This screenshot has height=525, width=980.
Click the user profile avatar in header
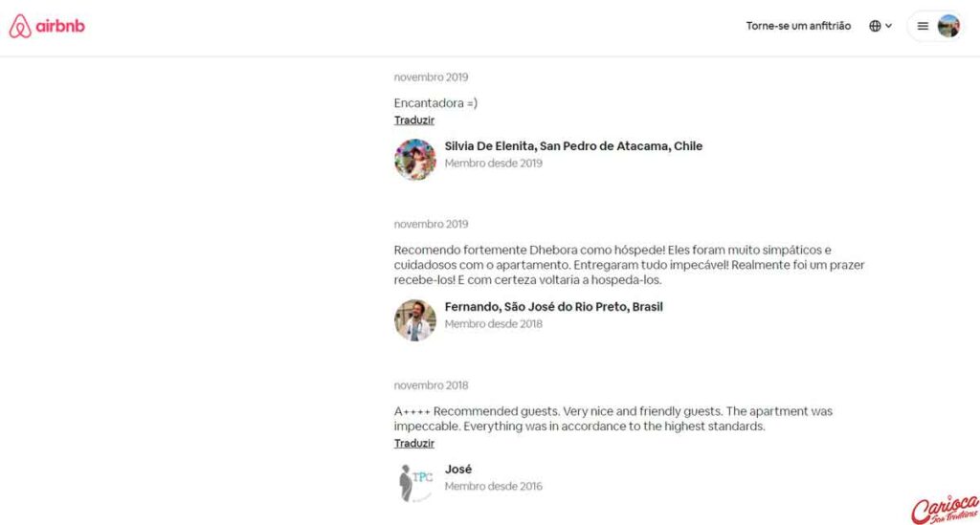[948, 26]
